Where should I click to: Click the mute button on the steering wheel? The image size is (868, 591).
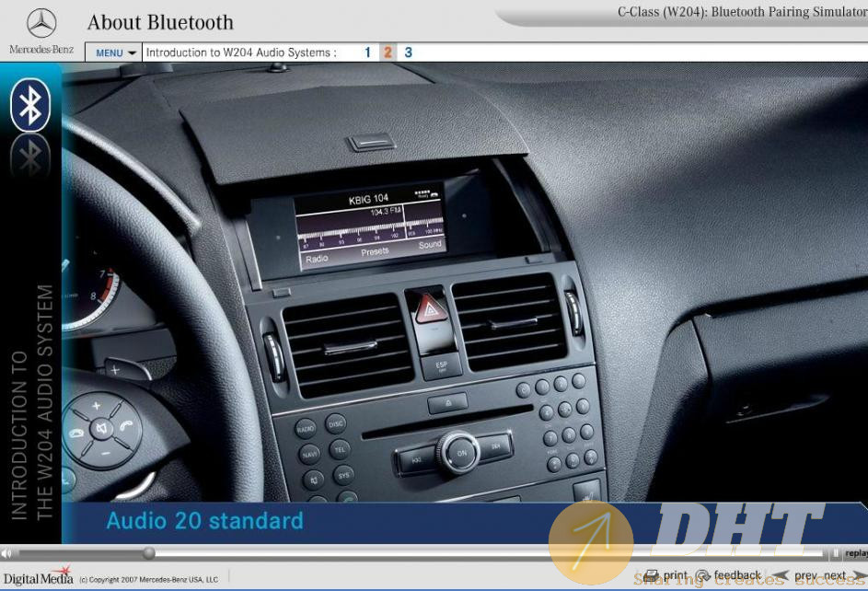point(100,429)
